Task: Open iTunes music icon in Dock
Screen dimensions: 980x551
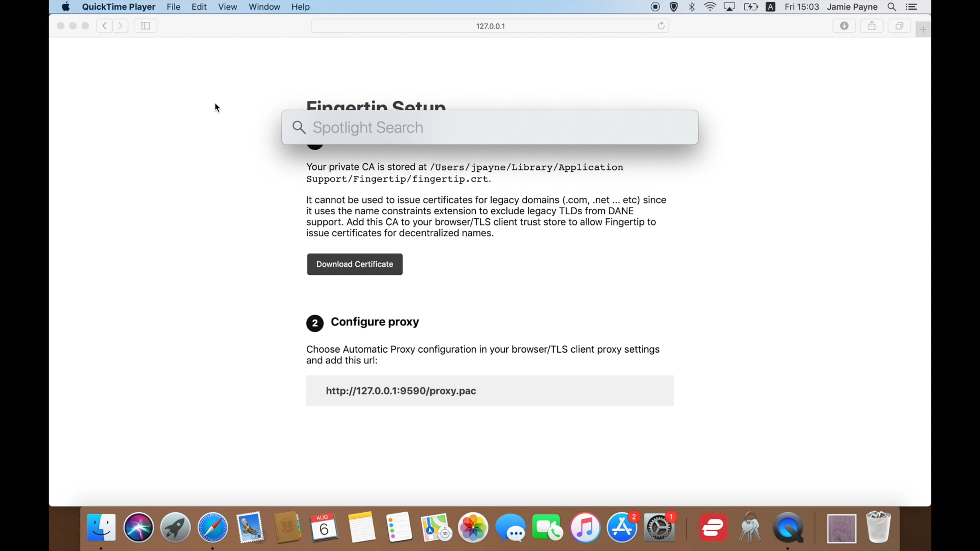Action: click(x=585, y=527)
